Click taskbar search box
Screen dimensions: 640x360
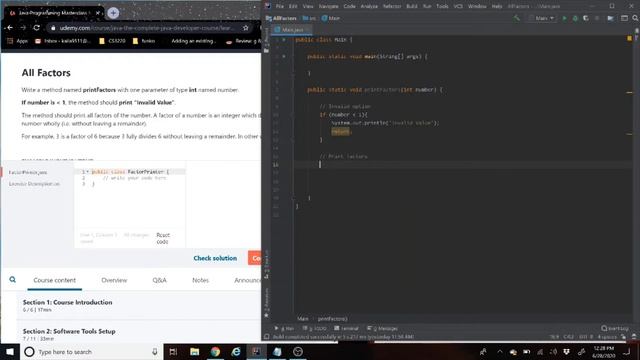point(91,351)
